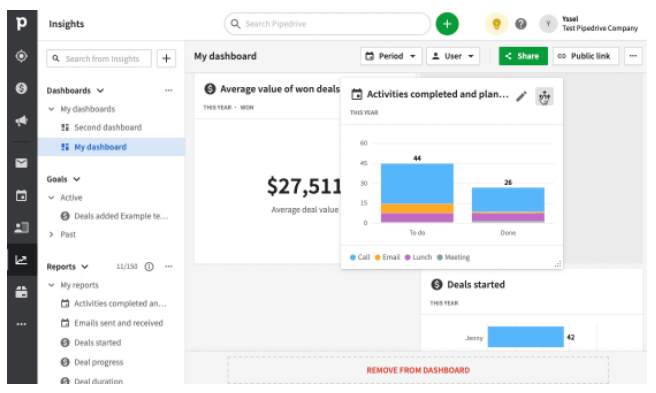Click the To do stacked bar
The height and width of the screenshot is (393, 656).
(x=417, y=193)
